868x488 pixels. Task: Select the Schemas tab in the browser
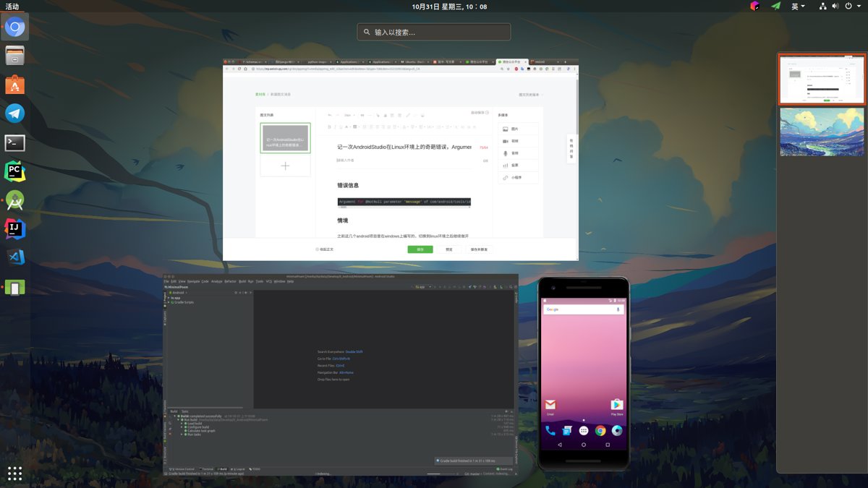click(x=253, y=62)
